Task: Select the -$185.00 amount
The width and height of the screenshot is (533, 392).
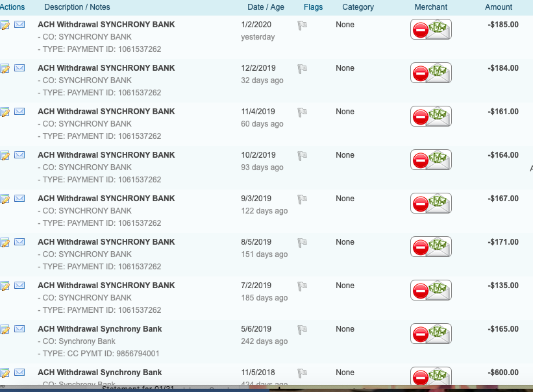Action: click(503, 25)
